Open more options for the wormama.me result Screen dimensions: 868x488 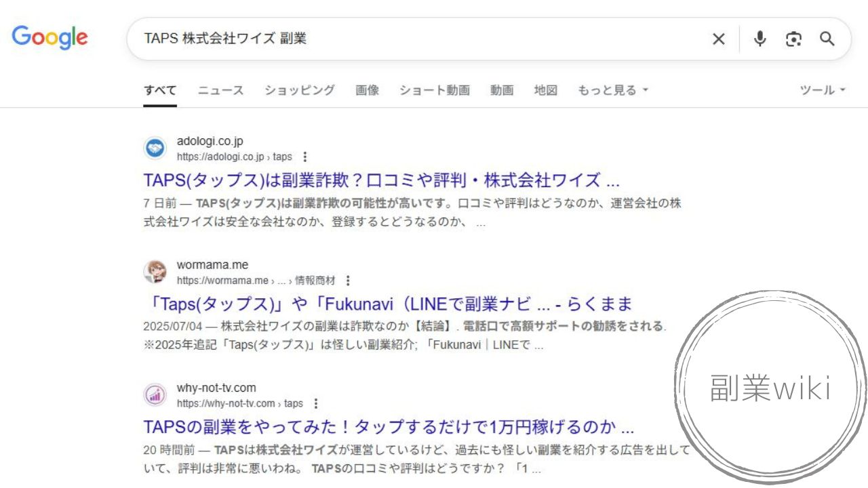coord(348,280)
